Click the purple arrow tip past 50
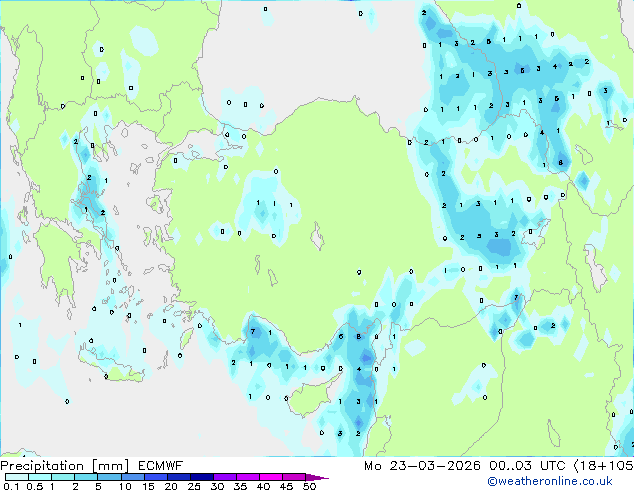The height and width of the screenshot is (490, 634). click(x=317, y=477)
